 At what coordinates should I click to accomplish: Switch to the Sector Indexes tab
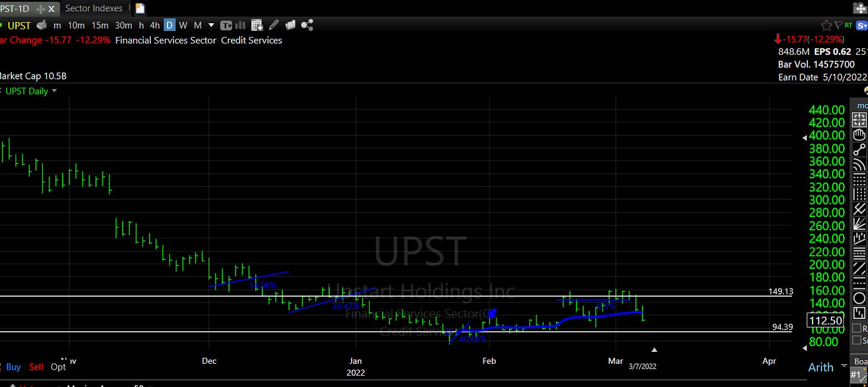(94, 8)
